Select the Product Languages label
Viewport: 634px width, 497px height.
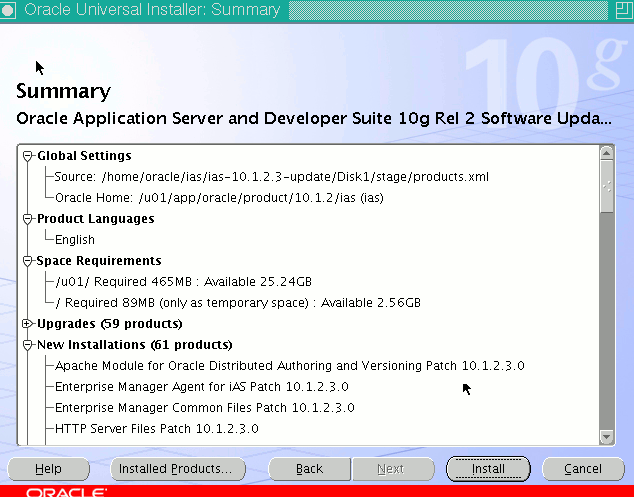pyautogui.click(x=95, y=219)
